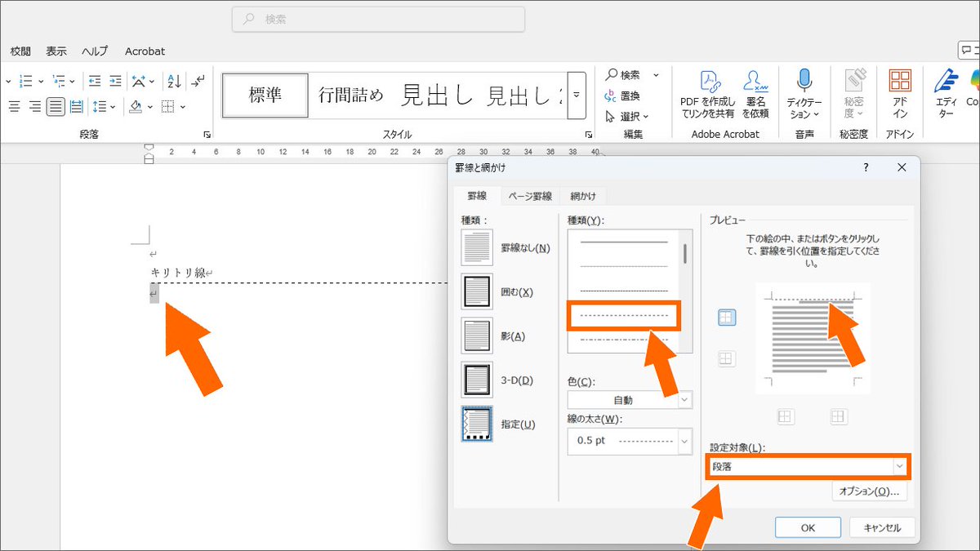The width and height of the screenshot is (980, 551).
Task: Click the OK button
Action: tap(808, 527)
